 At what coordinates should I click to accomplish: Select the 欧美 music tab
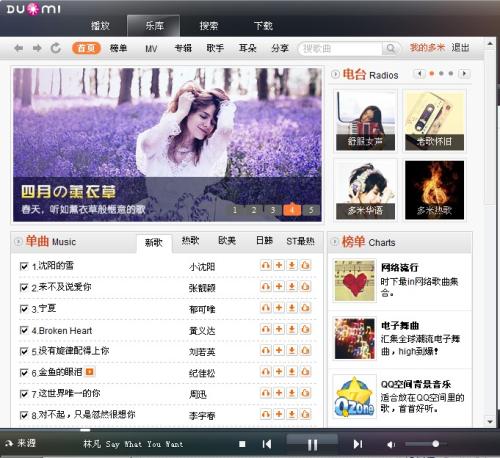pos(227,241)
